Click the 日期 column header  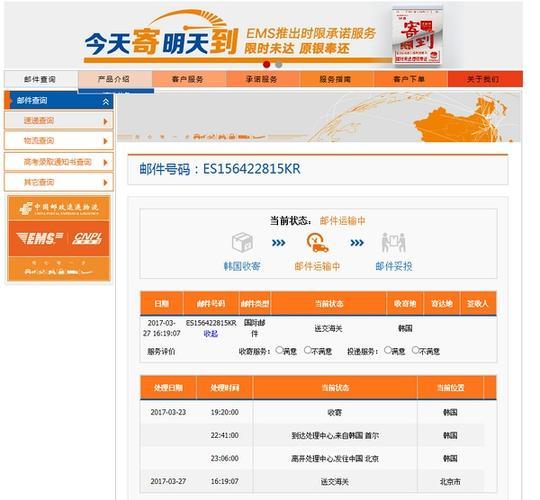coord(162,303)
